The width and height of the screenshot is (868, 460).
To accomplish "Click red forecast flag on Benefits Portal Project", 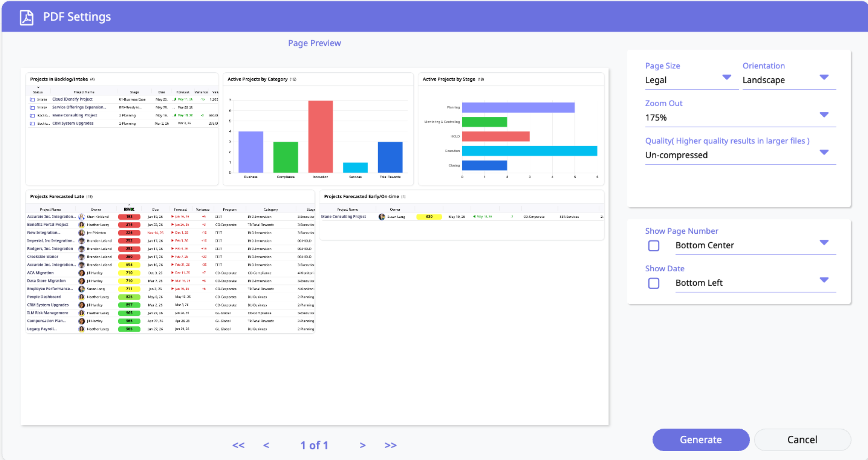I will 173,225.
